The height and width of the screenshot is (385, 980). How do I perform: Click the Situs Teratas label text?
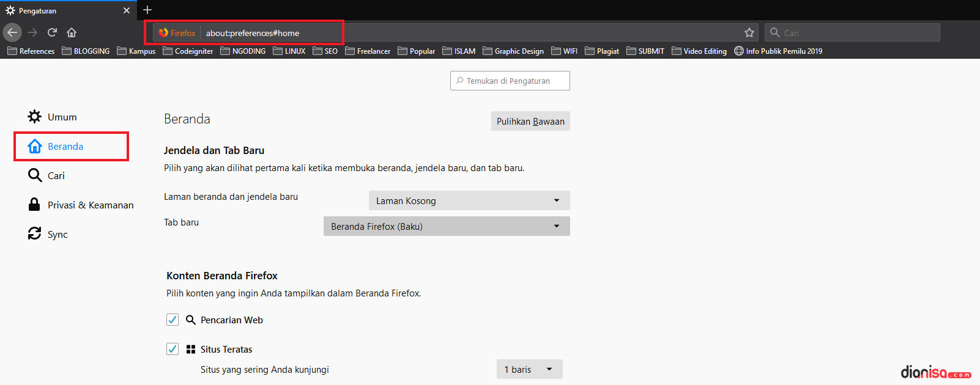(226, 350)
